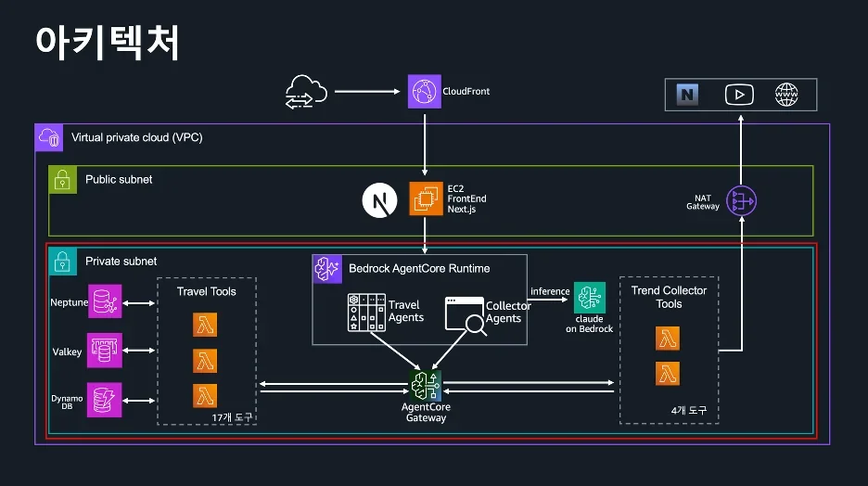Select the Travel Agents icon
868x486 pixels.
366,313
